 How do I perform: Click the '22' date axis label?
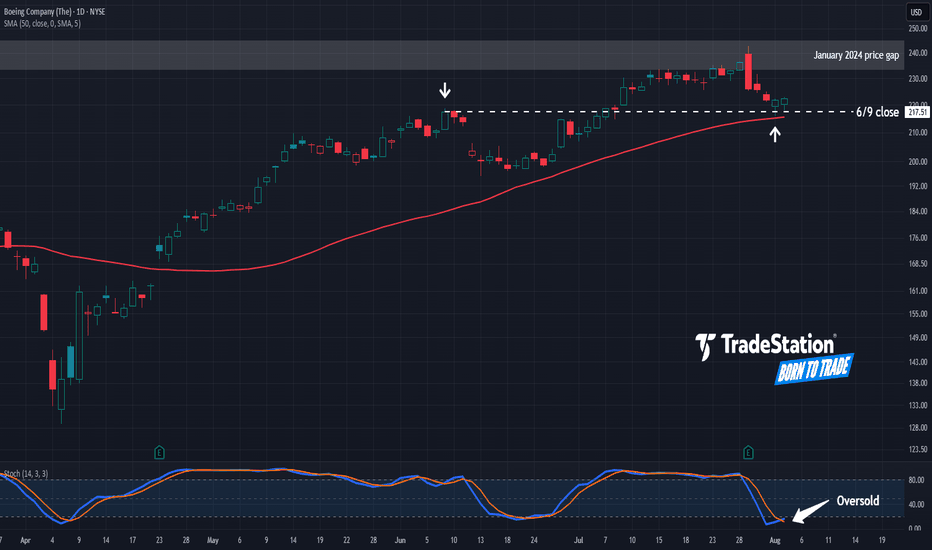[x=347, y=540]
